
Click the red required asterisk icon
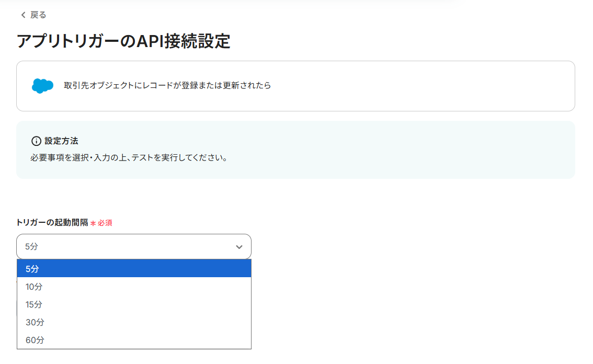click(x=93, y=223)
